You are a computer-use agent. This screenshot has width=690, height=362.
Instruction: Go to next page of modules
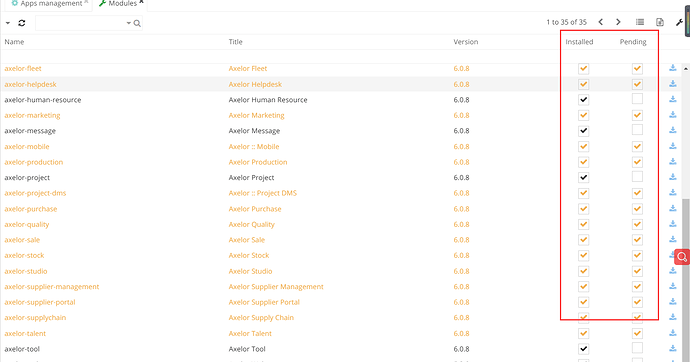pos(618,22)
